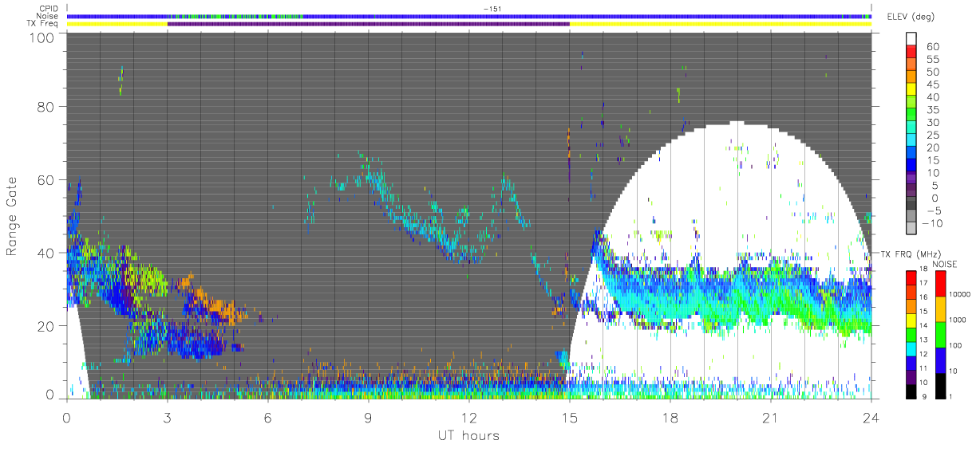Image resolution: width=980 pixels, height=452 pixels.
Task: Pick the black segment of the TX FRQ colorbar
Action: click(911, 391)
